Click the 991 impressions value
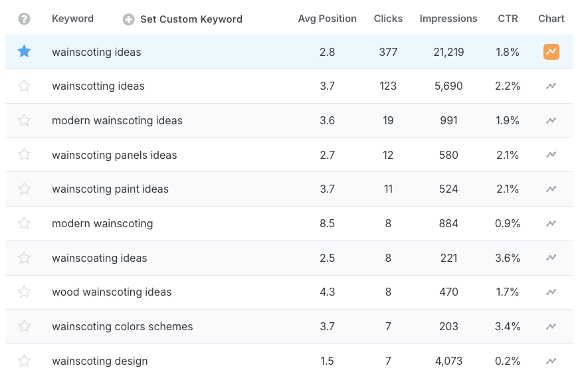Viewport: 586px width, 392px height. click(448, 120)
